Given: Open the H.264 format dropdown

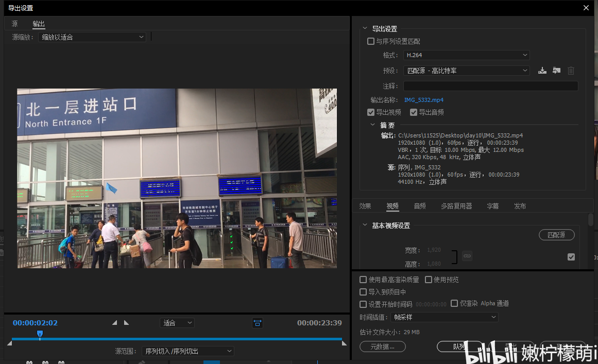Looking at the screenshot, I should point(467,55).
